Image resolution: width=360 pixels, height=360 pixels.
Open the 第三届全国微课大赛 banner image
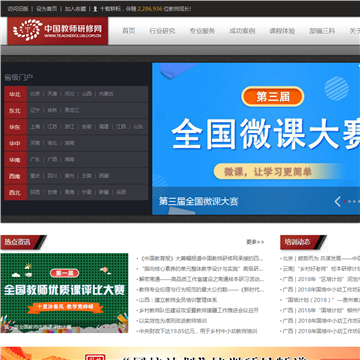click(256, 139)
